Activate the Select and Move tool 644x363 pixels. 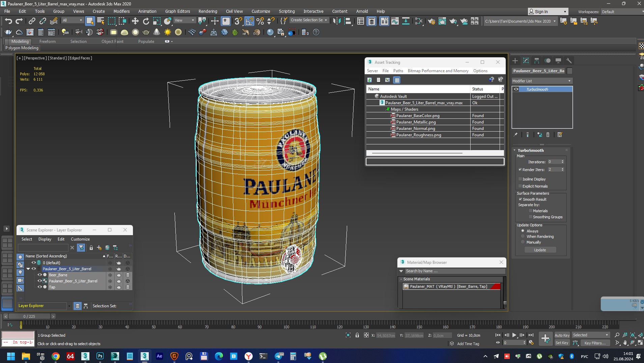pyautogui.click(x=135, y=21)
